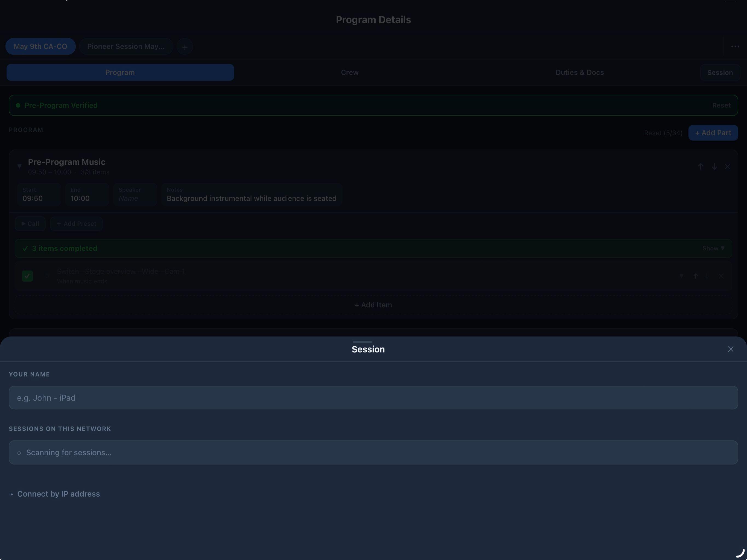Remove the Switch Stage overview item
Viewport: 747px width, 560px height.
[721, 276]
